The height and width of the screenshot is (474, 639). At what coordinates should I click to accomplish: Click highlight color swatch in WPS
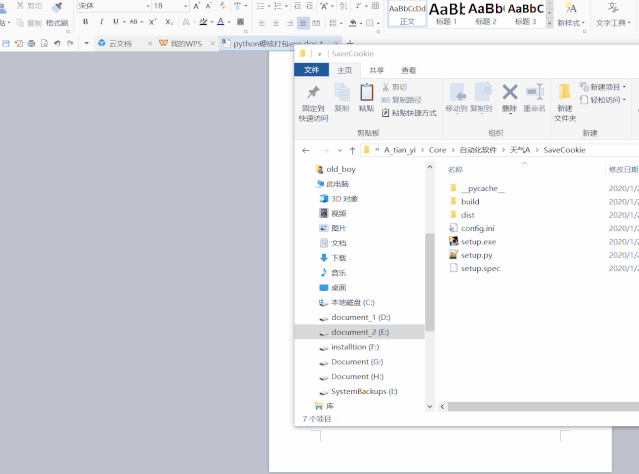[203, 22]
